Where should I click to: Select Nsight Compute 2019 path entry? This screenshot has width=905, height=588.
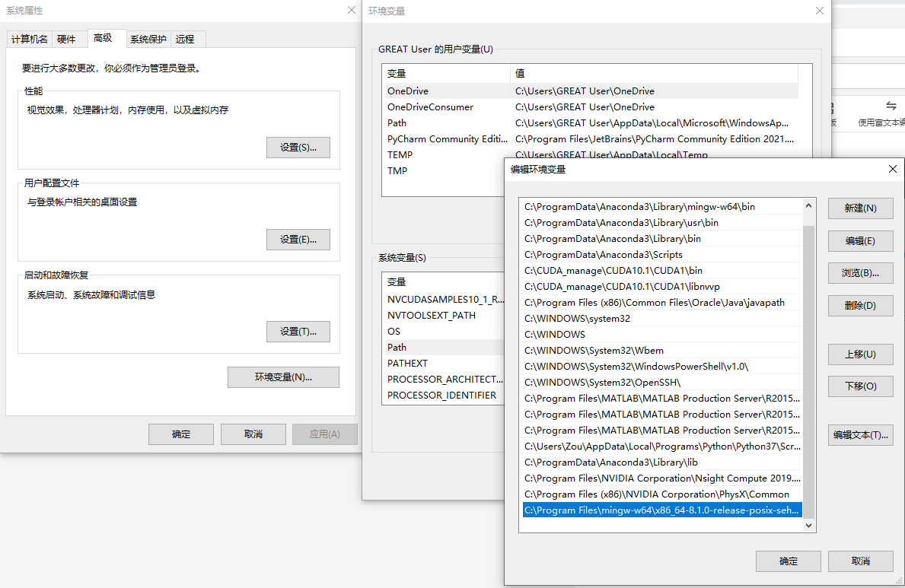point(662,478)
